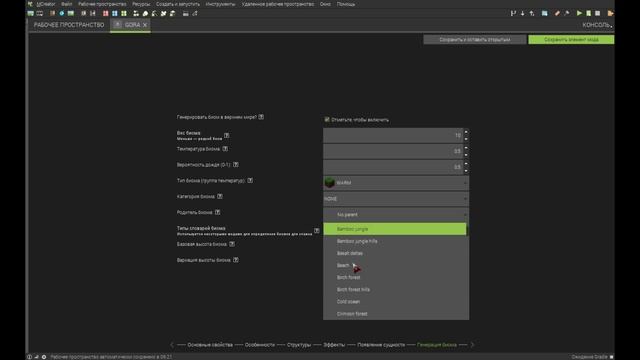
Task: Open the MCreator menu
Action: pyautogui.click(x=46, y=4)
